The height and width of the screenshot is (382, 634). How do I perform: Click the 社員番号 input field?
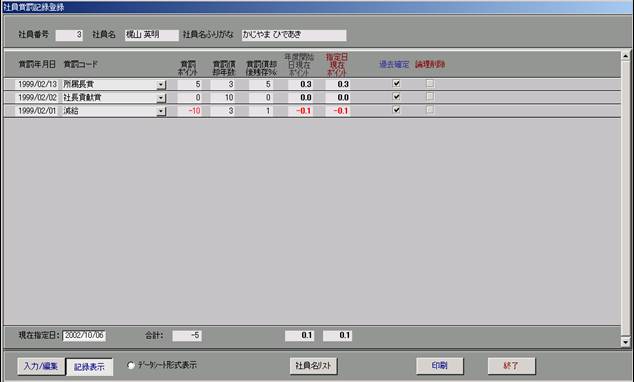(x=69, y=35)
